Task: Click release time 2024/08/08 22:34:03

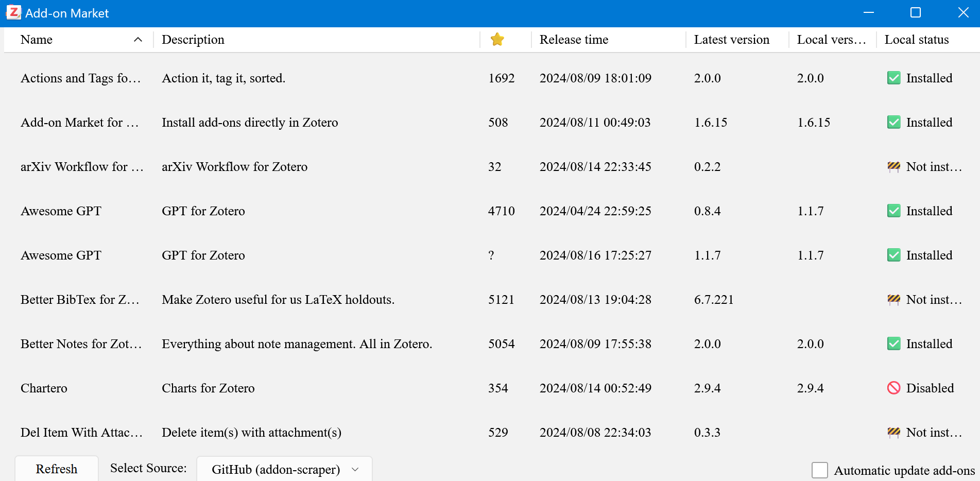Action: click(595, 432)
